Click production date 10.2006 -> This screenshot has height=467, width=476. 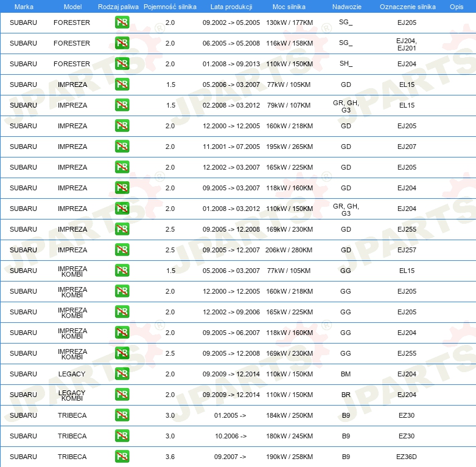pos(231,436)
